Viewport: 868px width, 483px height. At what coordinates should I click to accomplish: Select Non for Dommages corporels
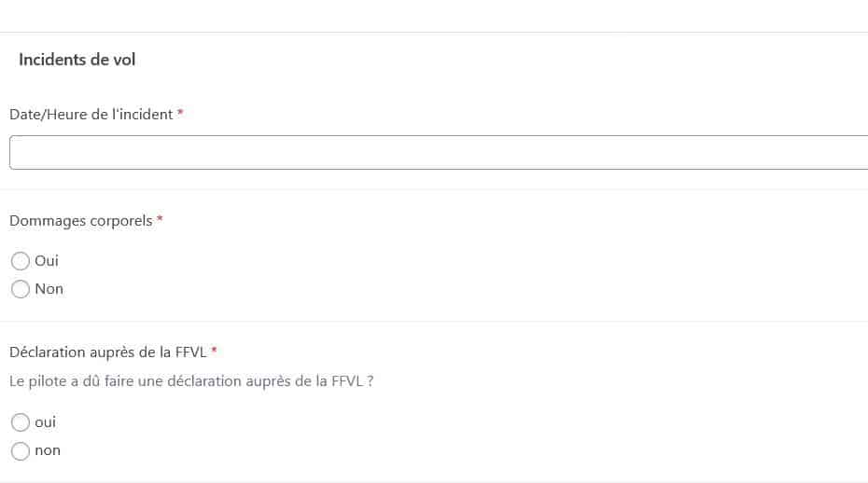[21, 289]
